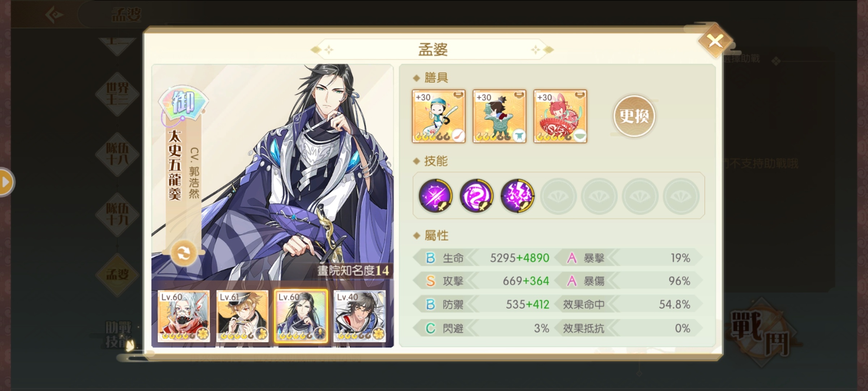Viewport: 868px width, 391px height.
Task: Click the back arrow beside 孟婆 title
Action: 55,15
